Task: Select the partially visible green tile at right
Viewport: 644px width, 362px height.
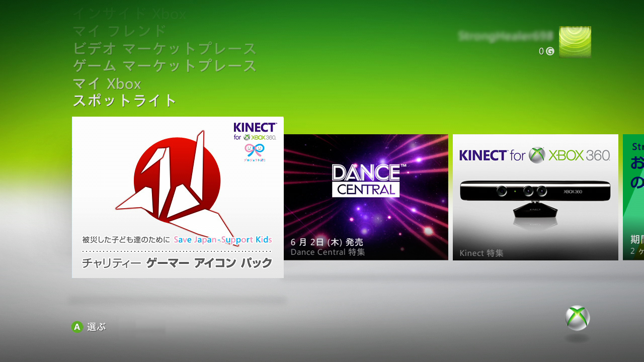Action: tap(633, 197)
